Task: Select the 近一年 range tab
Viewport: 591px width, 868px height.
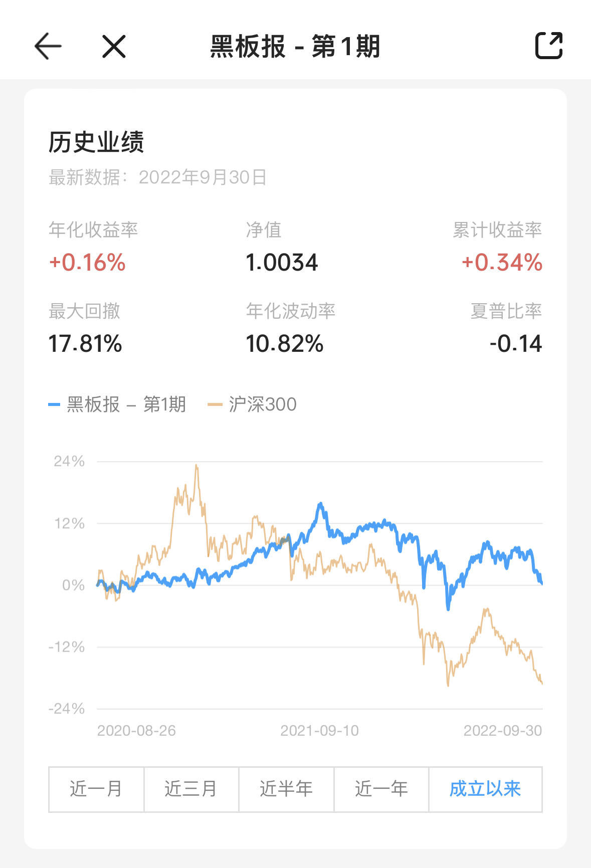Action: (381, 789)
